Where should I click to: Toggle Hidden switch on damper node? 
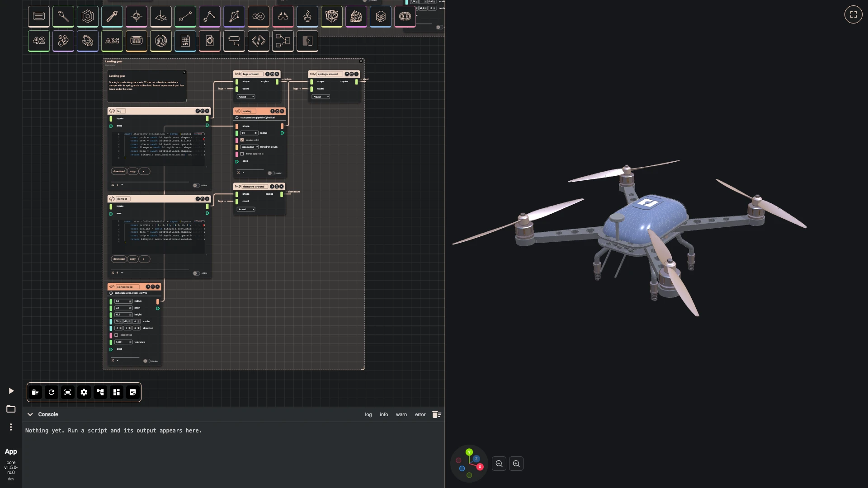click(x=196, y=273)
